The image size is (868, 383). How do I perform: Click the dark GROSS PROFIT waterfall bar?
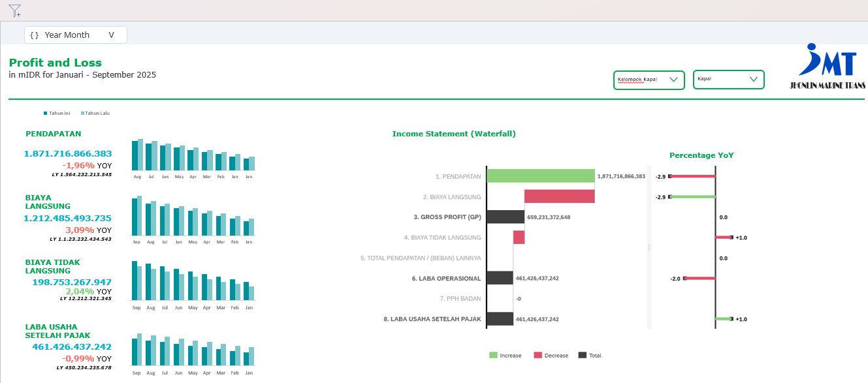coord(506,217)
